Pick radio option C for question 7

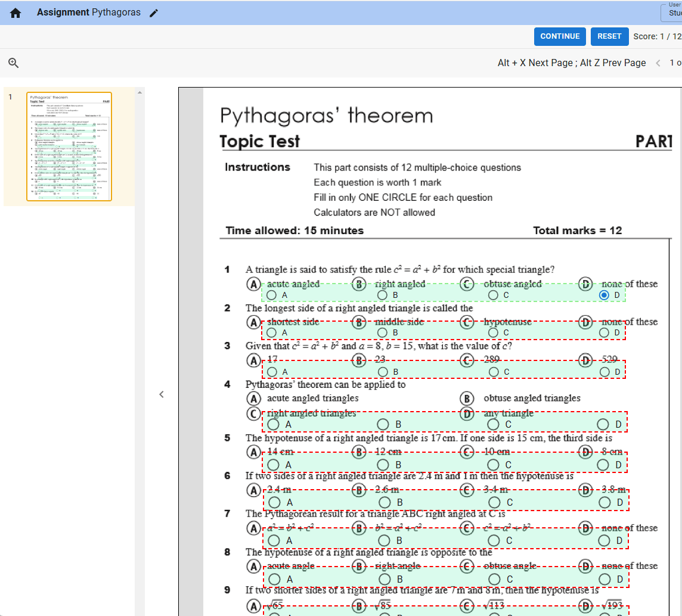494,540
